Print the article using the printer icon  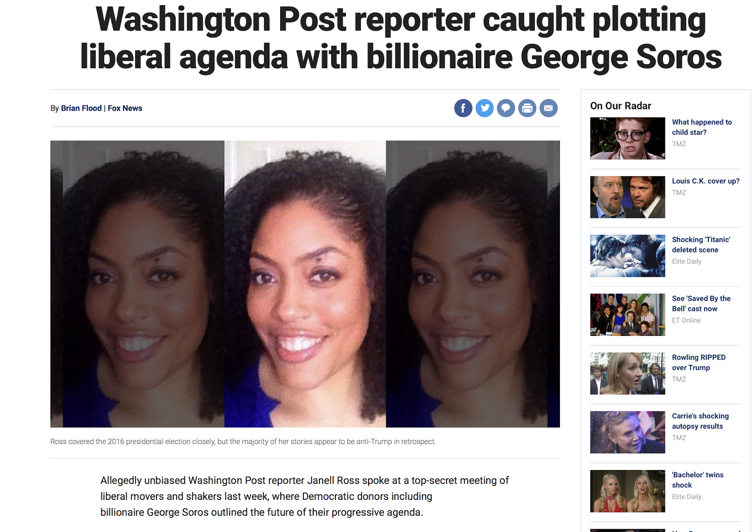point(527,108)
